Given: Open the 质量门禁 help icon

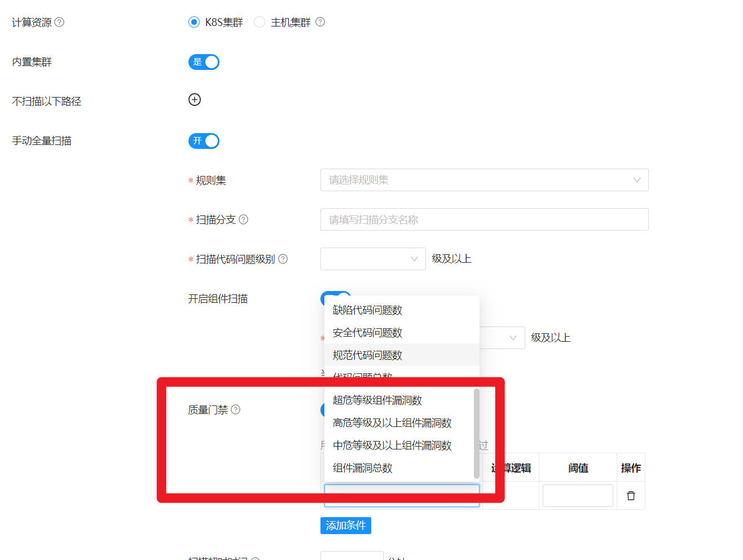Looking at the screenshot, I should (235, 409).
